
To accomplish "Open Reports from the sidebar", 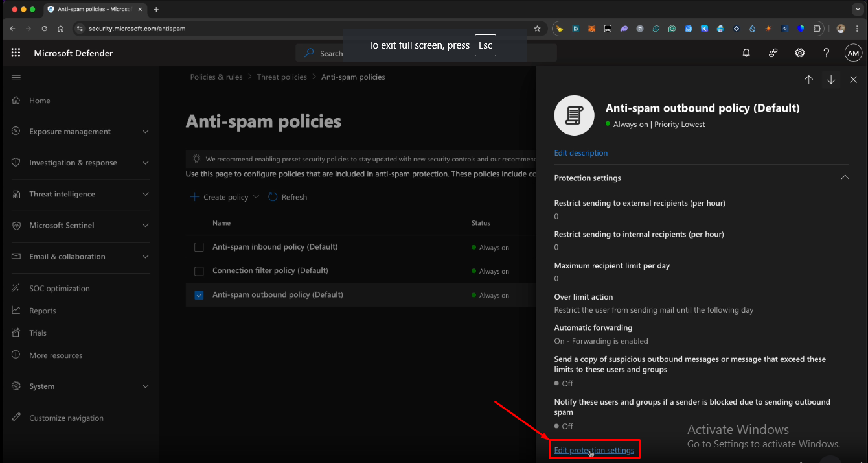I will (x=43, y=311).
